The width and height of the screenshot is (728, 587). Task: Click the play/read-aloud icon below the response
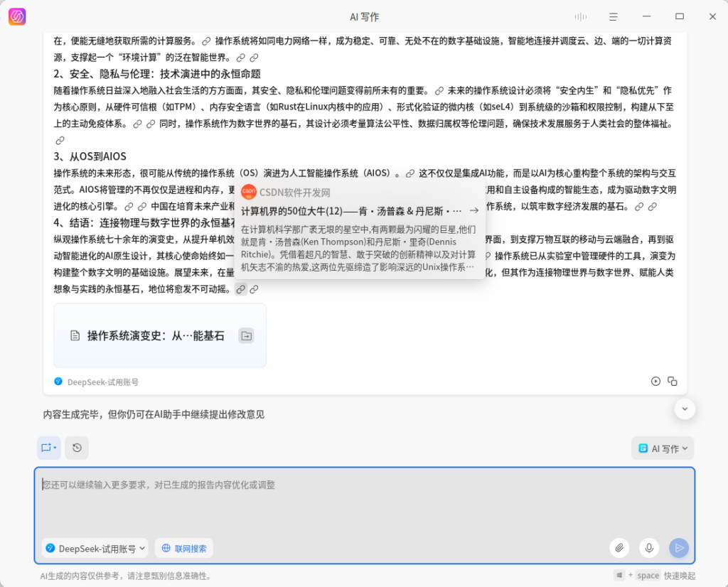coord(655,382)
